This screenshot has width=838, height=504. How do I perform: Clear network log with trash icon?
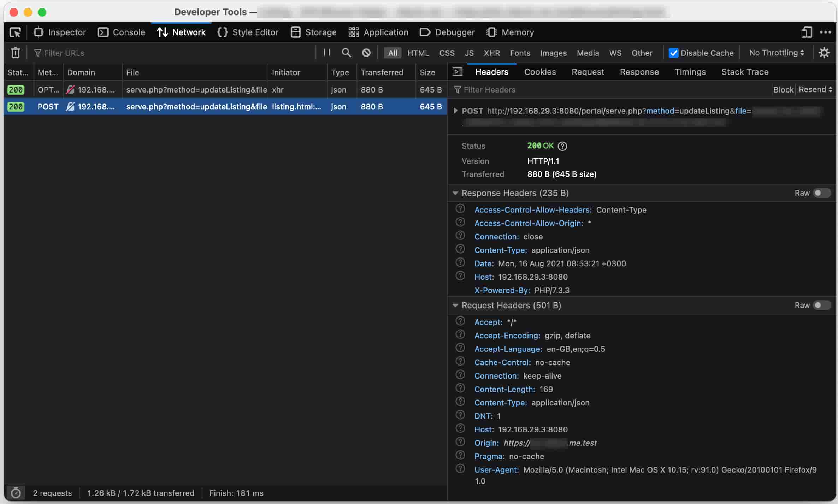(15, 53)
